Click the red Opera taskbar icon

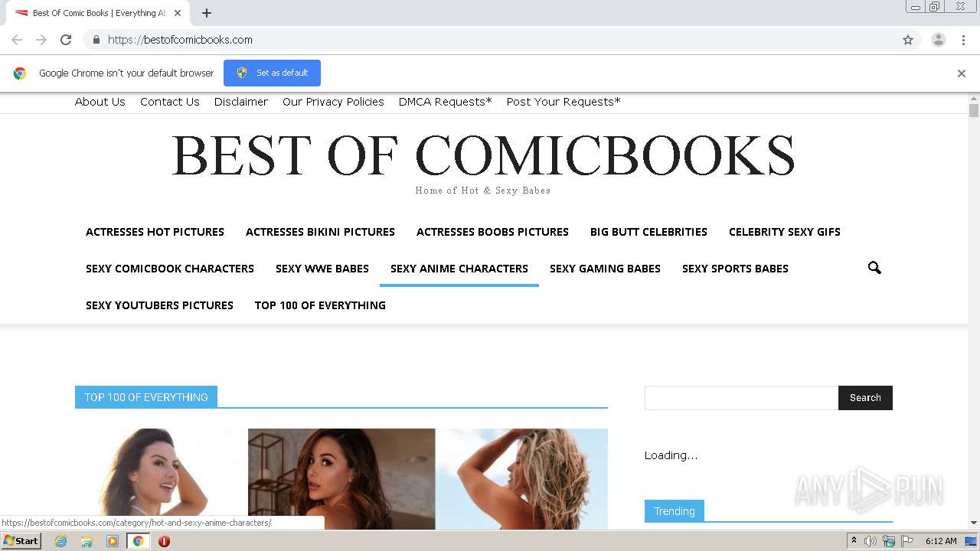click(x=164, y=541)
